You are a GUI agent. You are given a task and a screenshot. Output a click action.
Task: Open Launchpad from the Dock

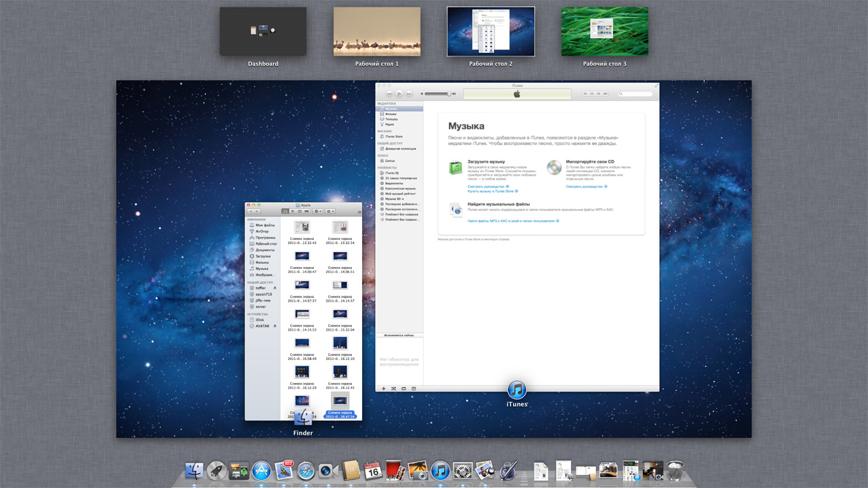216,471
